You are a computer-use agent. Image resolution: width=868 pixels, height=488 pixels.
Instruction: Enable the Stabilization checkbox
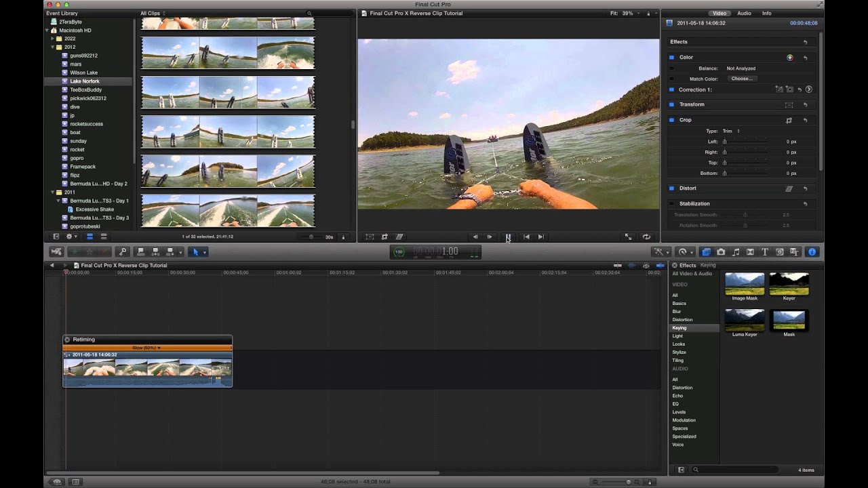(x=671, y=203)
